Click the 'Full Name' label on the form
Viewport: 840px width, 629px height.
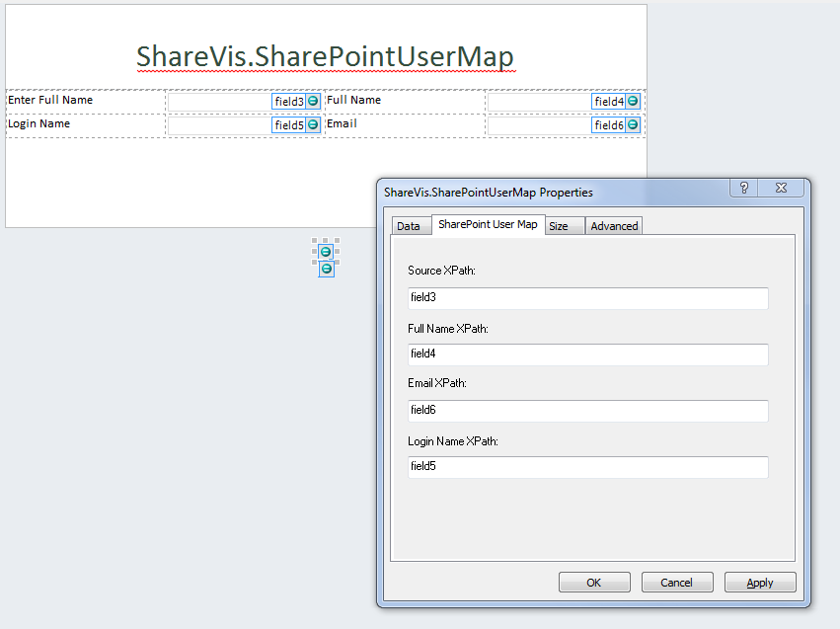coord(354,100)
